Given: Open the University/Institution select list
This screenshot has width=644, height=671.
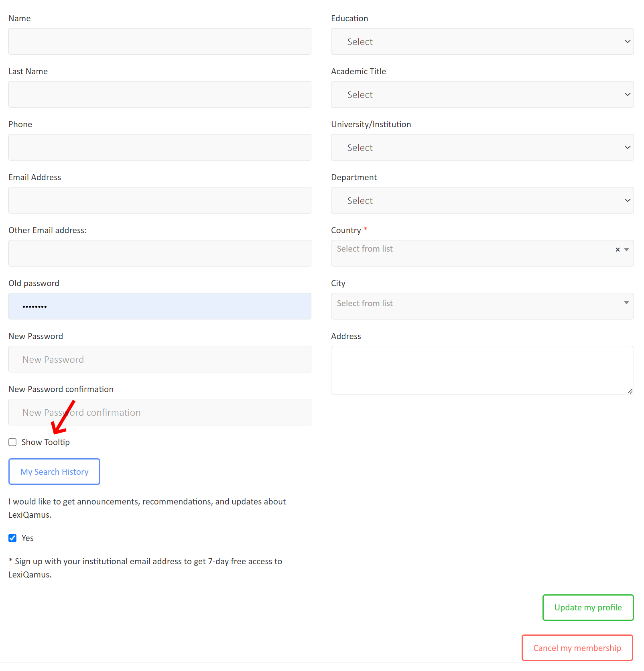Looking at the screenshot, I should pos(482,147).
